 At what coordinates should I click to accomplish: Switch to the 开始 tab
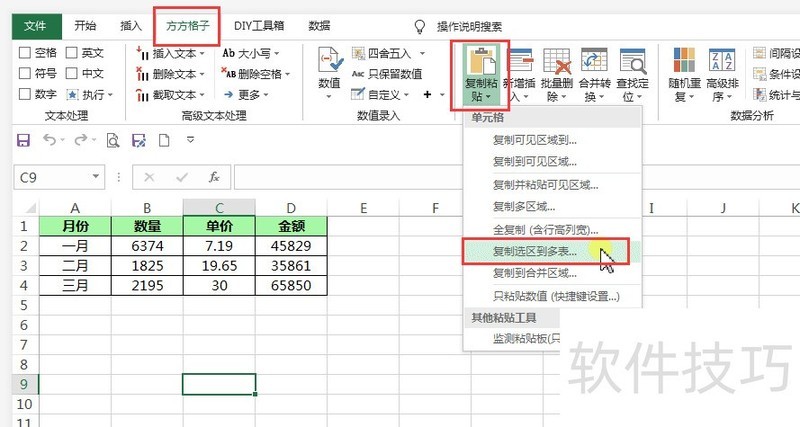[x=85, y=26]
